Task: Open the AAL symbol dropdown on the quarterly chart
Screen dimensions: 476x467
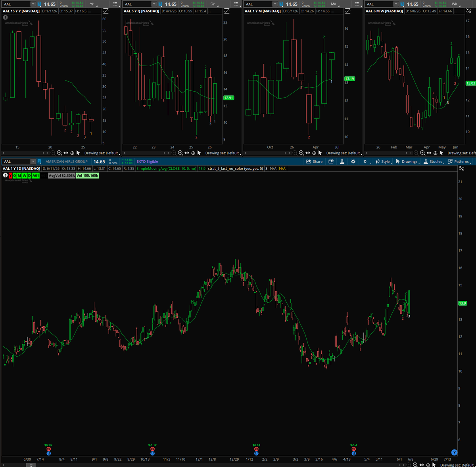Action: [x=154, y=4]
